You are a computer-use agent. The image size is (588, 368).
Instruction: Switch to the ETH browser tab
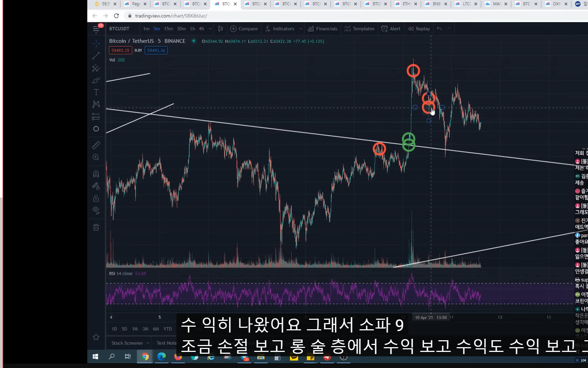click(405, 4)
